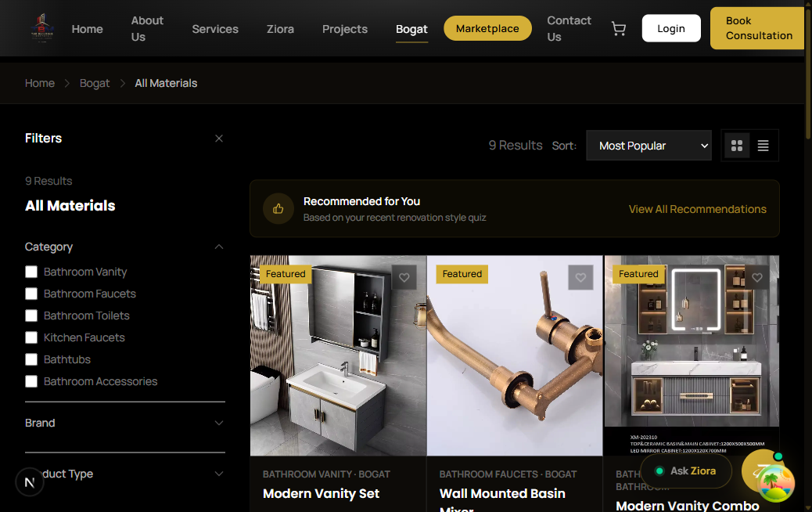
Task: Close the Filters panel with X
Action: (219, 139)
